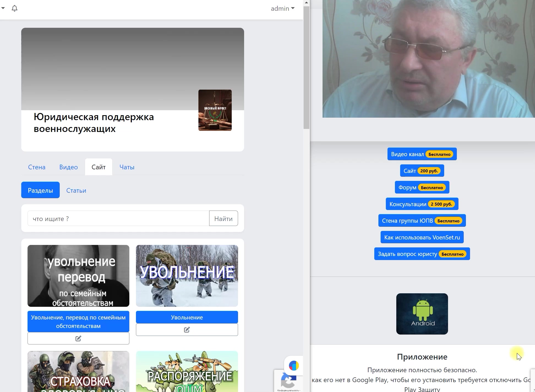
Task: Click the round colorful floating widget icon
Action: pyautogui.click(x=294, y=366)
